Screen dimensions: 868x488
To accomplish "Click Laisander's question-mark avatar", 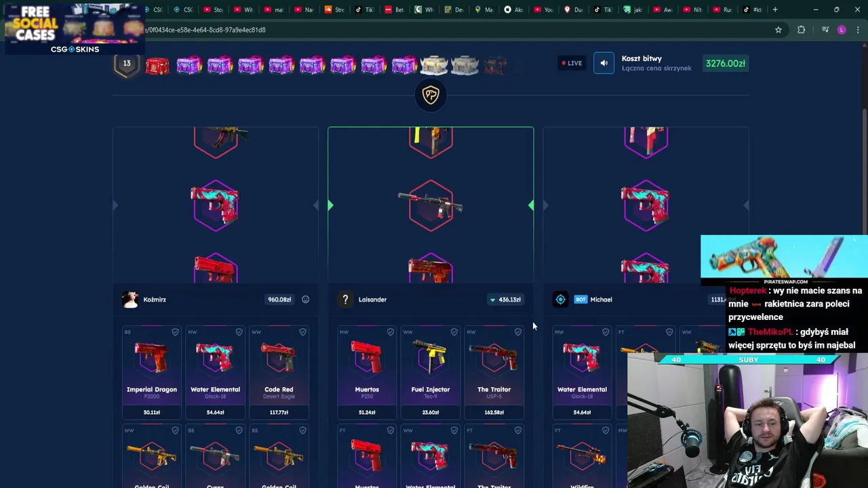I will (x=345, y=300).
